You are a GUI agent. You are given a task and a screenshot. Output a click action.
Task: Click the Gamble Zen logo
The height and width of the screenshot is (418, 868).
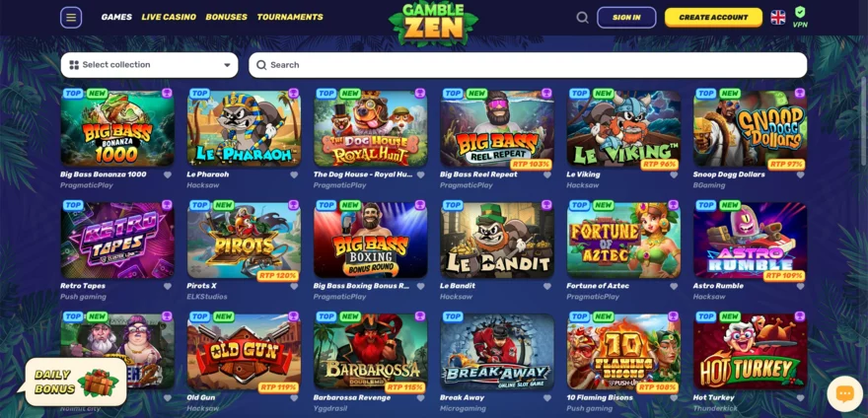click(x=433, y=22)
